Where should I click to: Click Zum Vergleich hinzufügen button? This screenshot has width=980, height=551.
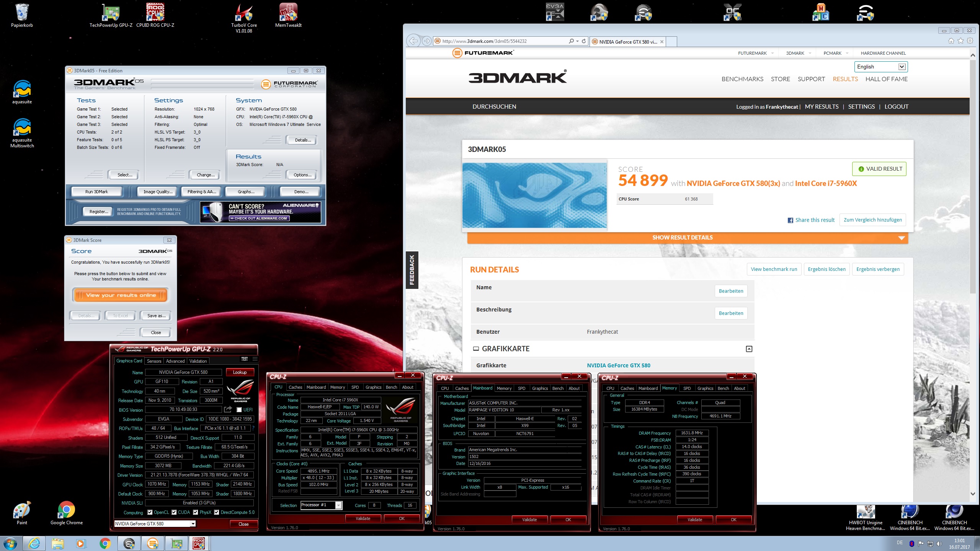coord(872,220)
